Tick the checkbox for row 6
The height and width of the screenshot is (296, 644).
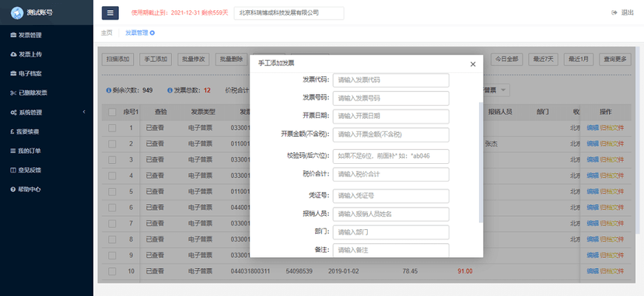112,207
